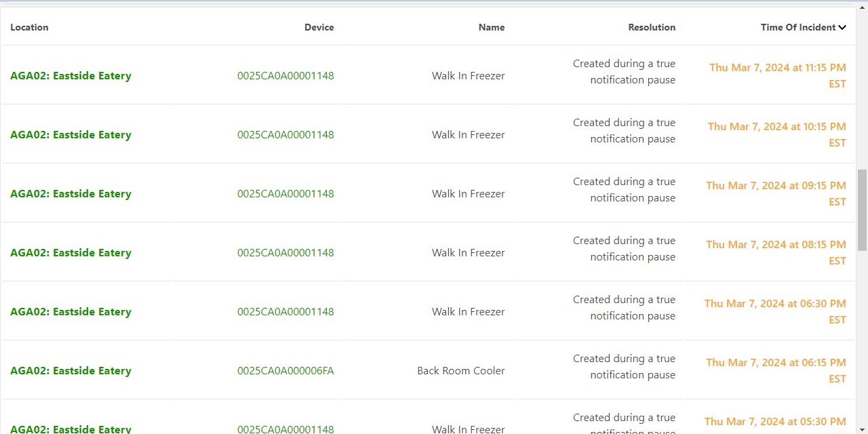Click the Back Room Cooler name

pyautogui.click(x=460, y=370)
